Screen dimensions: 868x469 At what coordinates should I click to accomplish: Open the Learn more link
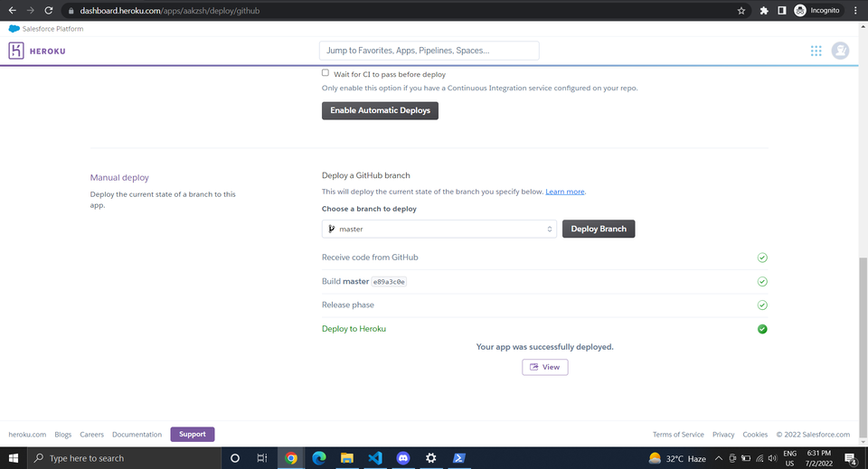(564, 192)
